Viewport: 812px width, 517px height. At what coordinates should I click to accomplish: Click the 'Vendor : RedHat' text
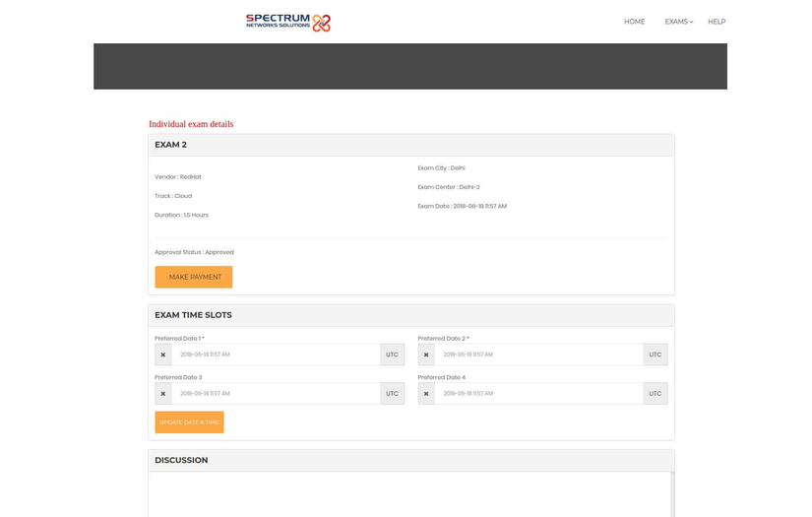177,177
